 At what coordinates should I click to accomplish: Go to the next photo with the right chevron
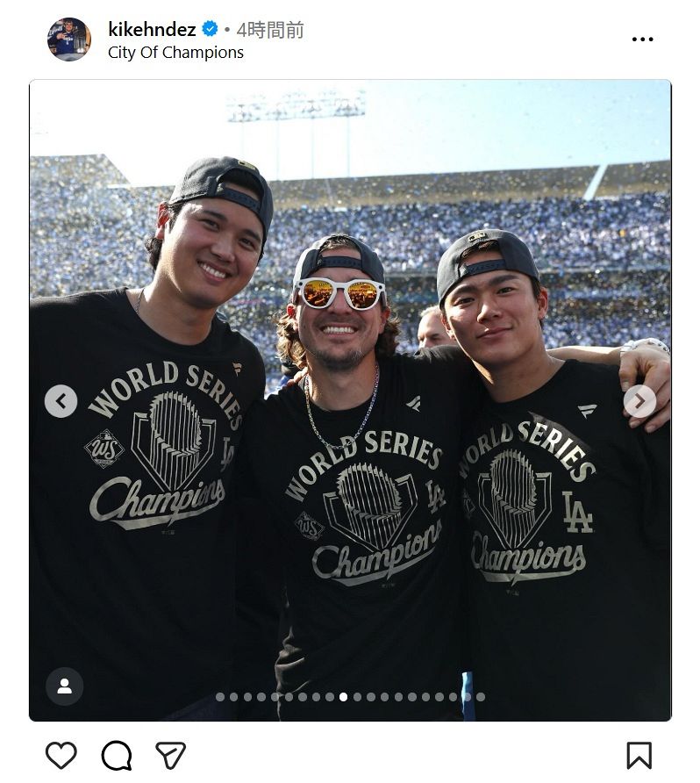click(639, 401)
